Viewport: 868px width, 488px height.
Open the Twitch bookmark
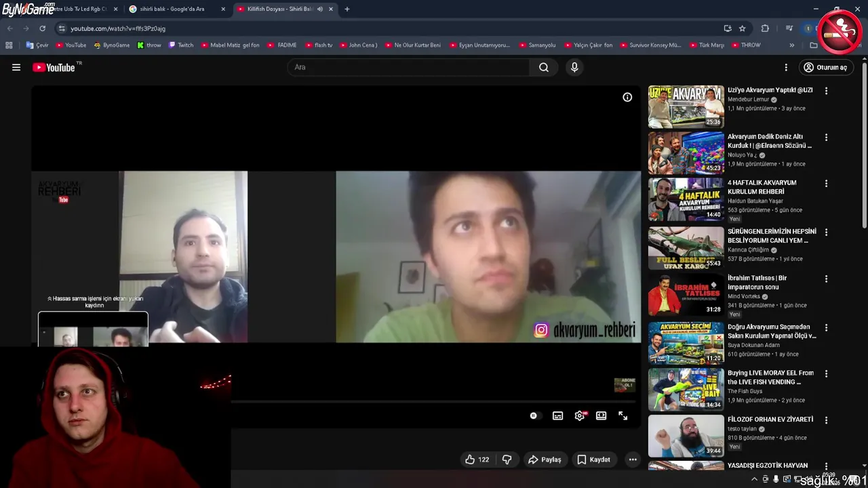tap(181, 45)
